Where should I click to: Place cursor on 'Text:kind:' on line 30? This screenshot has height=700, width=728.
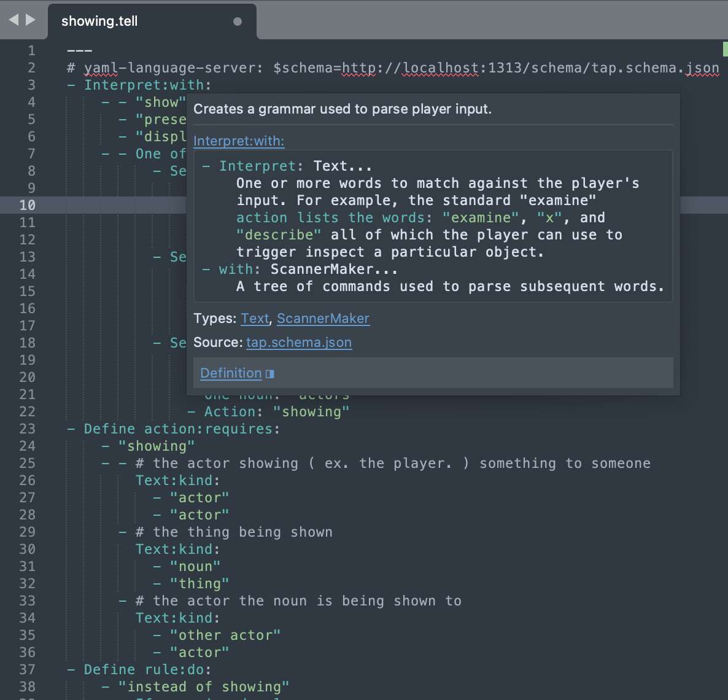pos(177,549)
